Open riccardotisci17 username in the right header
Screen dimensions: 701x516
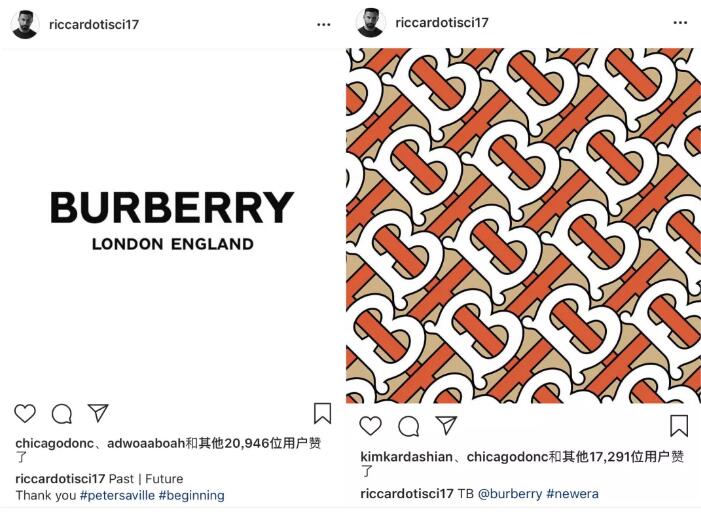[442, 22]
